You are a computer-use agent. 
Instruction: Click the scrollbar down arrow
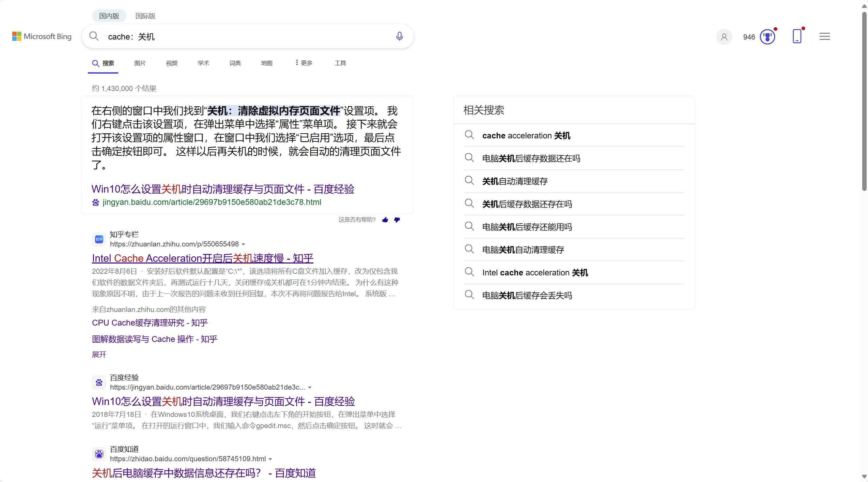[864, 477]
